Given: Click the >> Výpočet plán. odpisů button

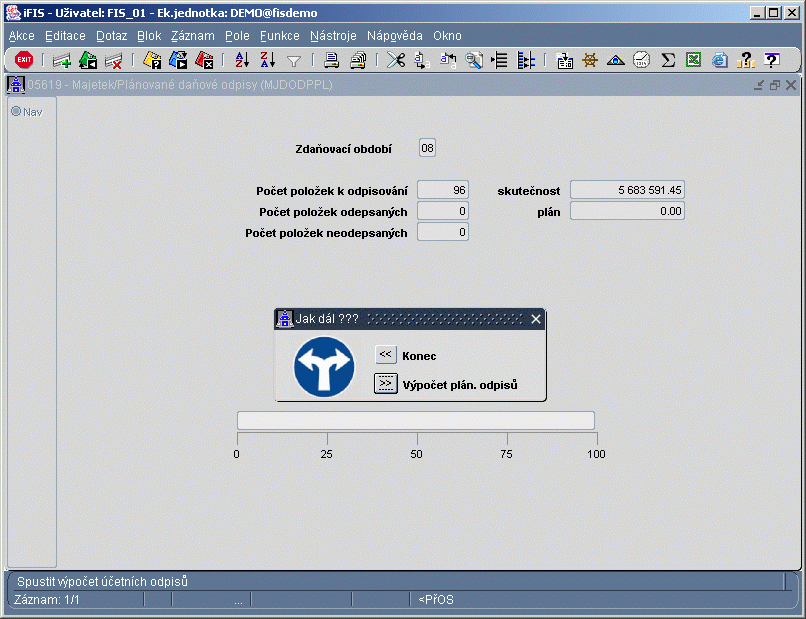Looking at the screenshot, I should pyautogui.click(x=386, y=384).
